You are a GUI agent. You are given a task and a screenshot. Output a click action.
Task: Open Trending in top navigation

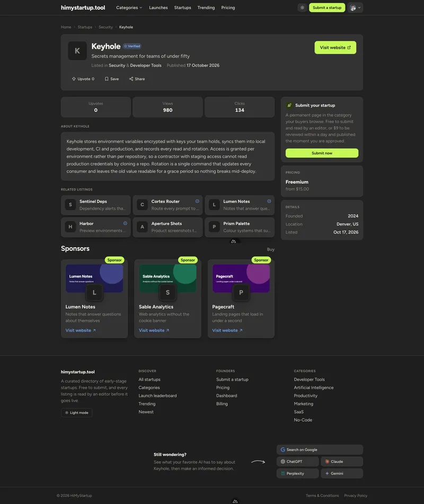pyautogui.click(x=206, y=8)
